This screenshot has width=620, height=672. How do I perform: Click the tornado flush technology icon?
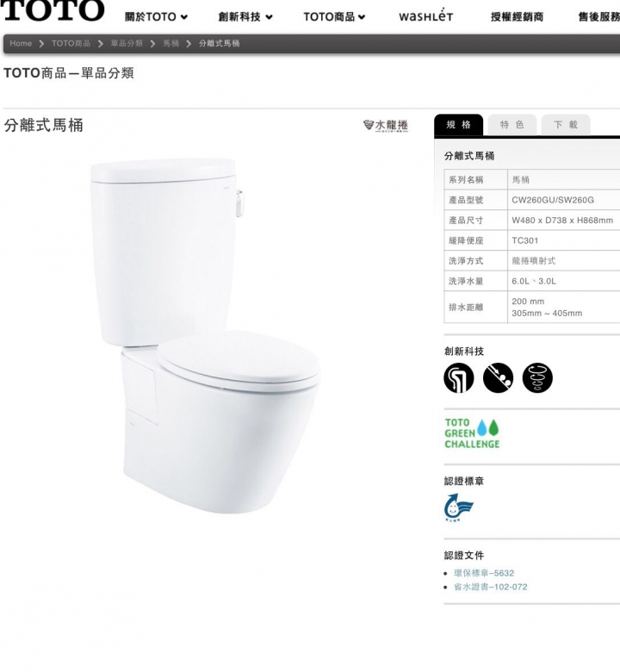pyautogui.click(x=537, y=377)
